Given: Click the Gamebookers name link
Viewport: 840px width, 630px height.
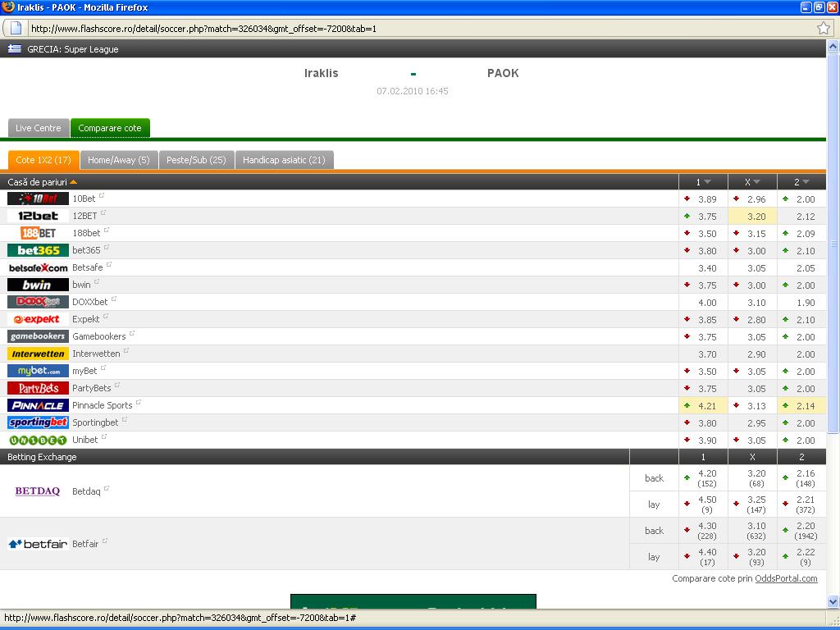Looking at the screenshot, I should [x=99, y=336].
